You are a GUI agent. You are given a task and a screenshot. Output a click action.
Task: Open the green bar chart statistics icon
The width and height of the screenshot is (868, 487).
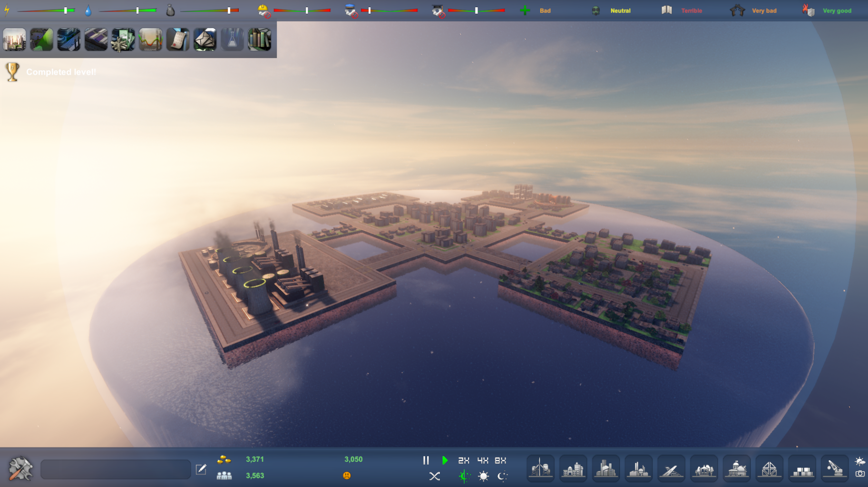[42, 39]
